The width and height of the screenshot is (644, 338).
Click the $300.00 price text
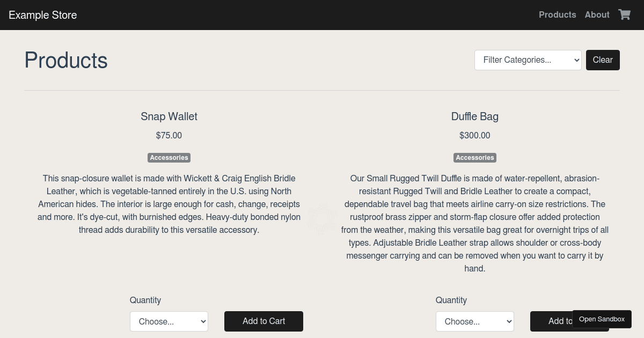[x=475, y=135]
